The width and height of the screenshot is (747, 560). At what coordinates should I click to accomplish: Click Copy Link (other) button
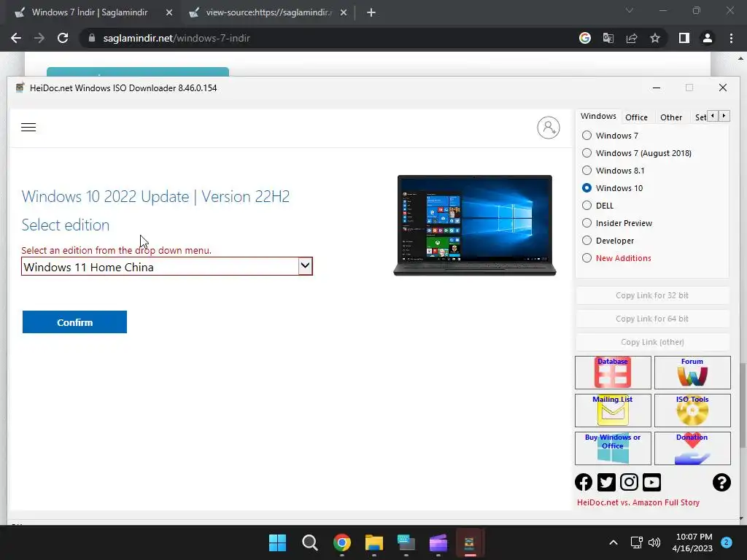pyautogui.click(x=652, y=342)
